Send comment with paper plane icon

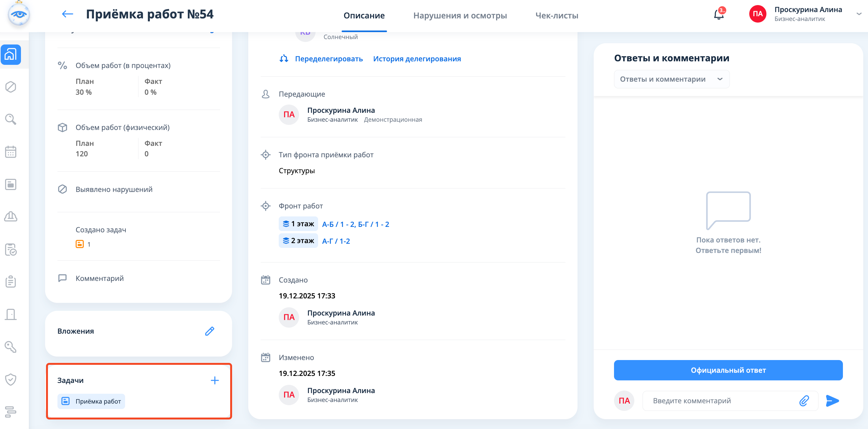pyautogui.click(x=832, y=401)
